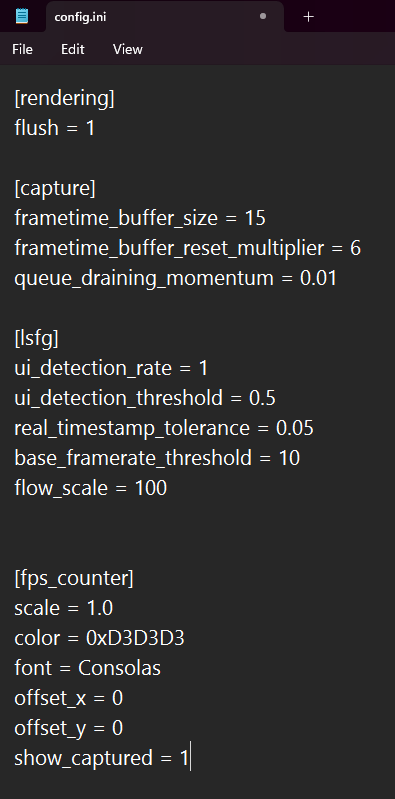Click the font = Consolas line
The image size is (395, 799).
88,668
